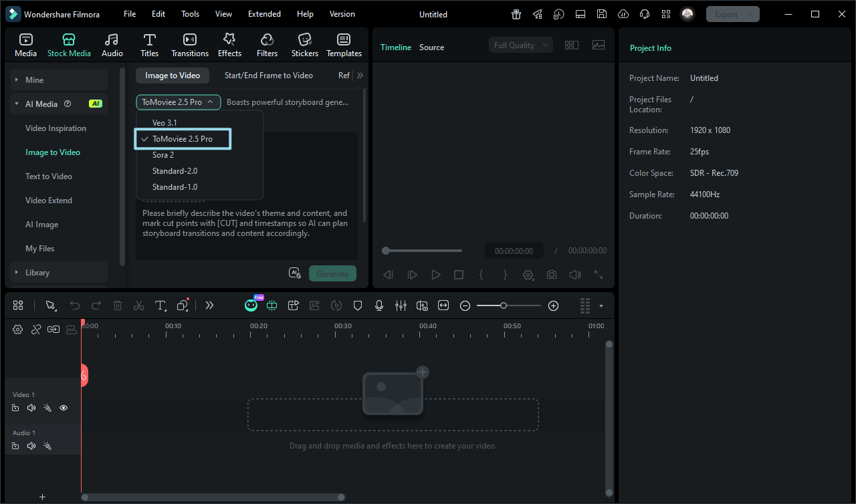The width and height of the screenshot is (856, 504).
Task: Open AI Image
Action: [x=41, y=225]
